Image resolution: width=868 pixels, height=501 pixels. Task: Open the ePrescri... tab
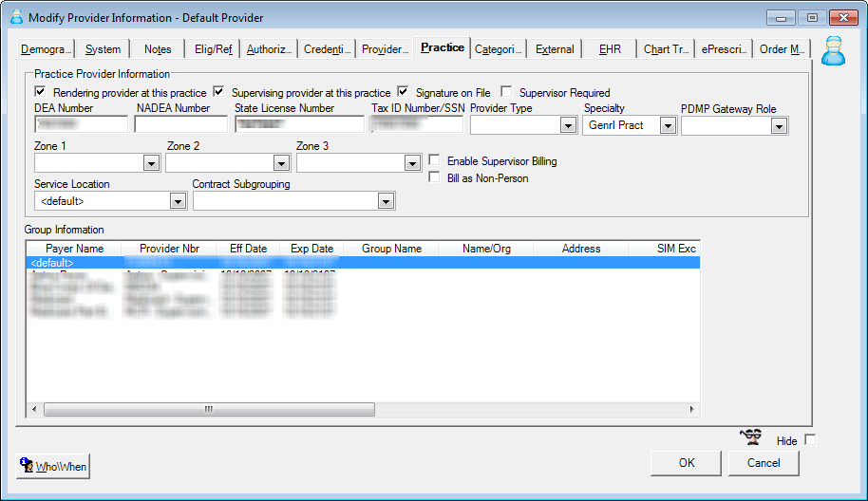[x=724, y=49]
